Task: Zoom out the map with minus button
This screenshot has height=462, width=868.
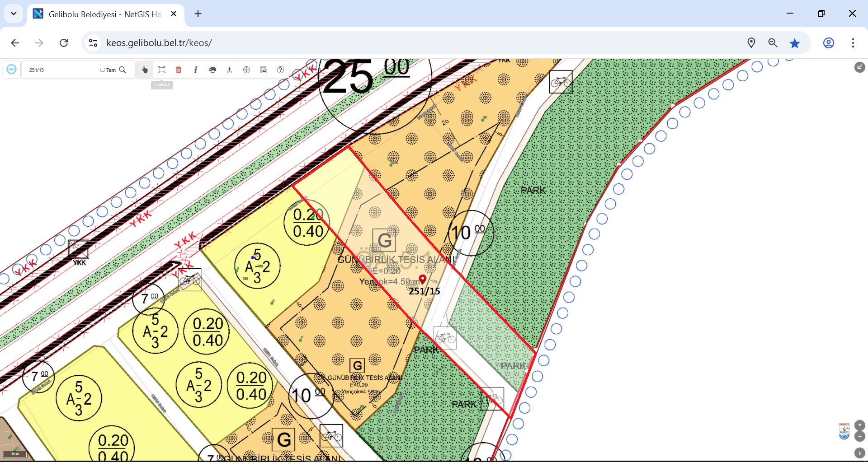Action: [x=860, y=436]
